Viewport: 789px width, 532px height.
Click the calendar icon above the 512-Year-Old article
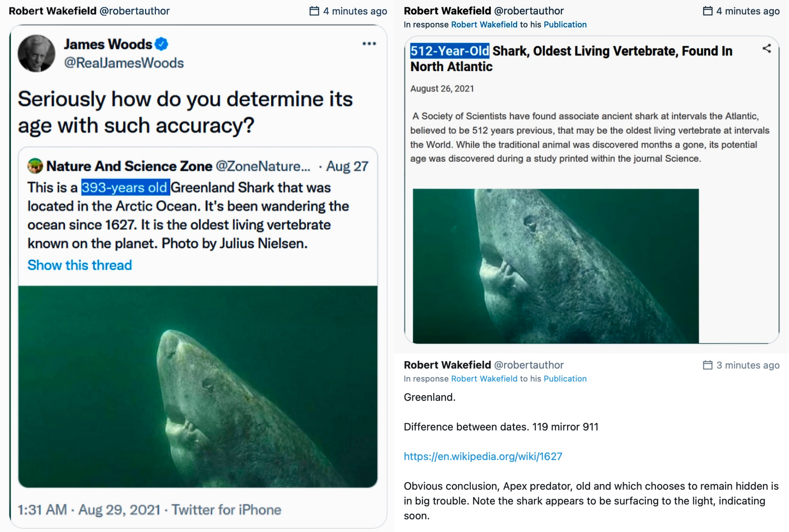click(x=707, y=11)
